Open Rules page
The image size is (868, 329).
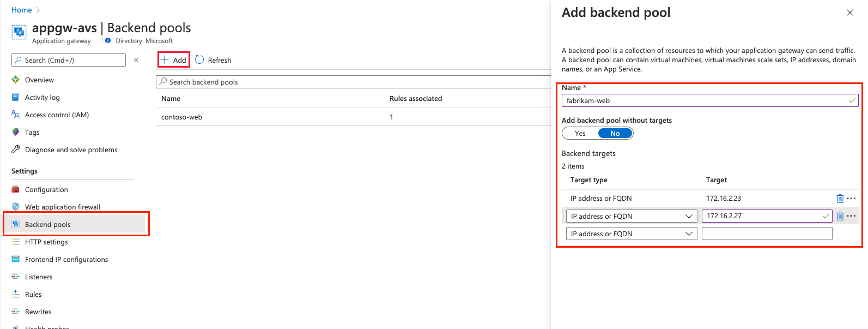pos(33,294)
